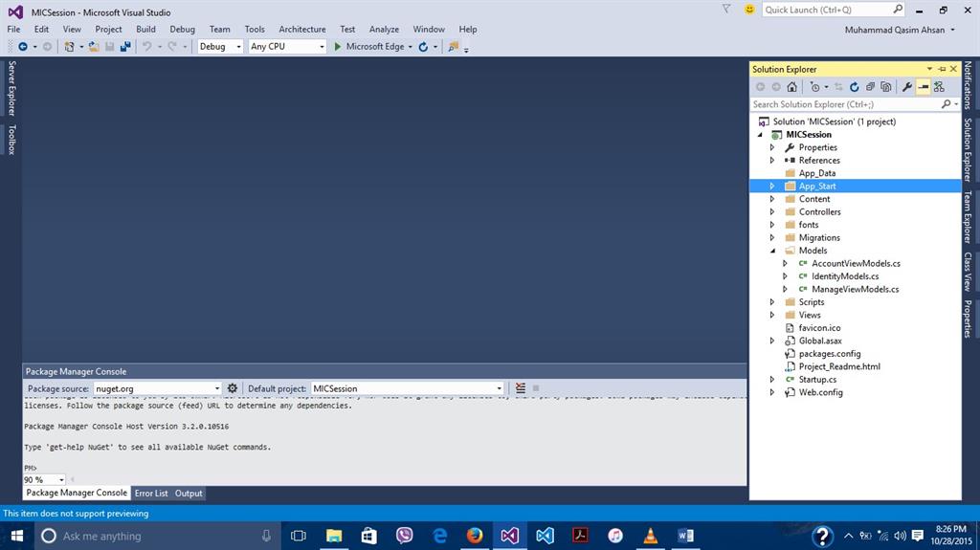
Task: Switch to the Error List tab
Action: [x=151, y=494]
